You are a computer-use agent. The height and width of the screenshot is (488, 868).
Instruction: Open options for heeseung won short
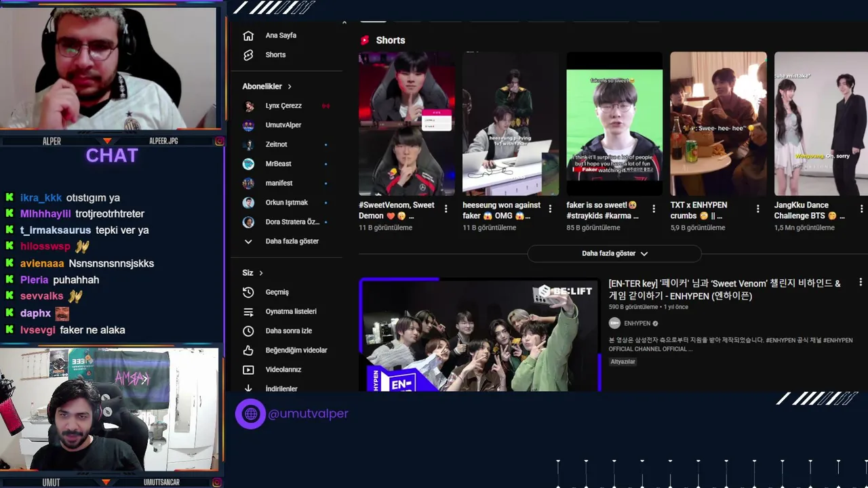click(550, 209)
